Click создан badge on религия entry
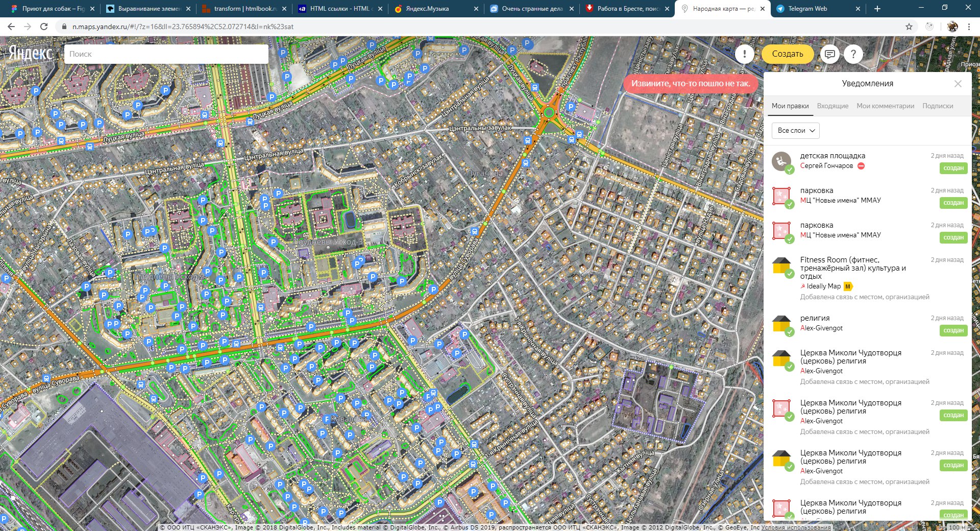The height and width of the screenshot is (531, 980). (953, 330)
